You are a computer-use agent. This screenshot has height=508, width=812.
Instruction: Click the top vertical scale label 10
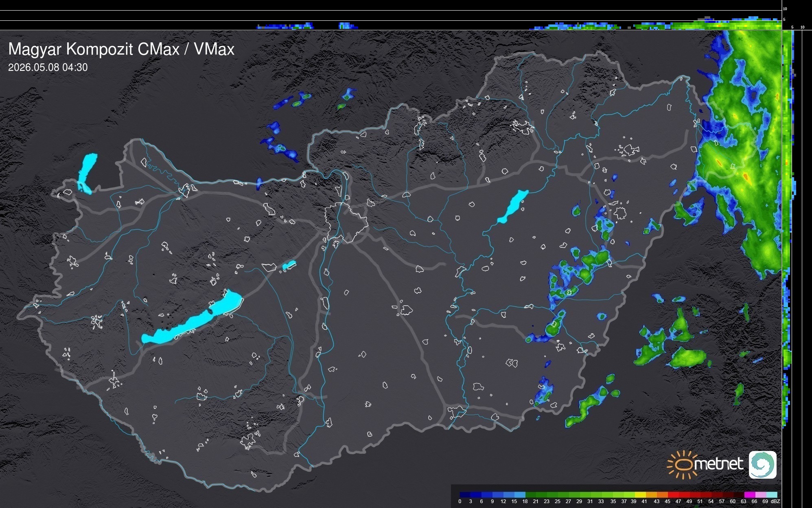tap(785, 9)
